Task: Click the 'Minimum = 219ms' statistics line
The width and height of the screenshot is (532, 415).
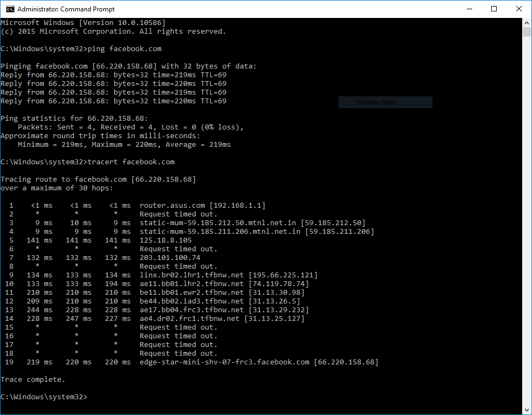Action: [x=124, y=145]
